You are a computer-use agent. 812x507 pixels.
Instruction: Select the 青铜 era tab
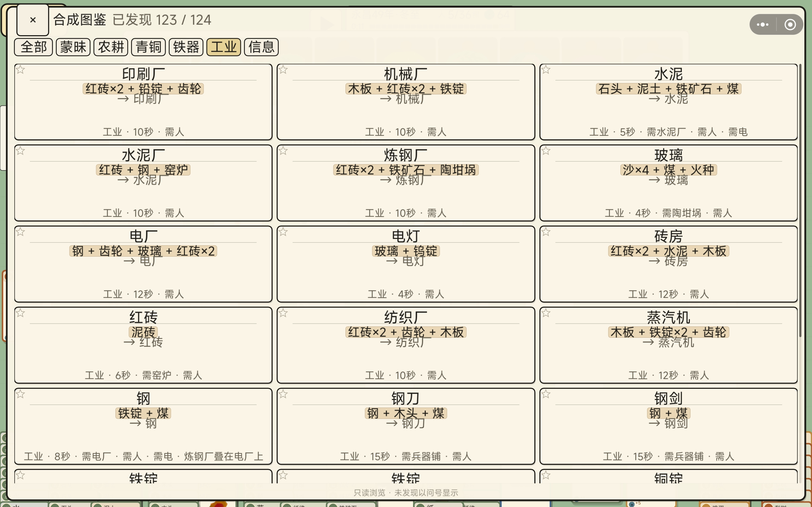(148, 47)
